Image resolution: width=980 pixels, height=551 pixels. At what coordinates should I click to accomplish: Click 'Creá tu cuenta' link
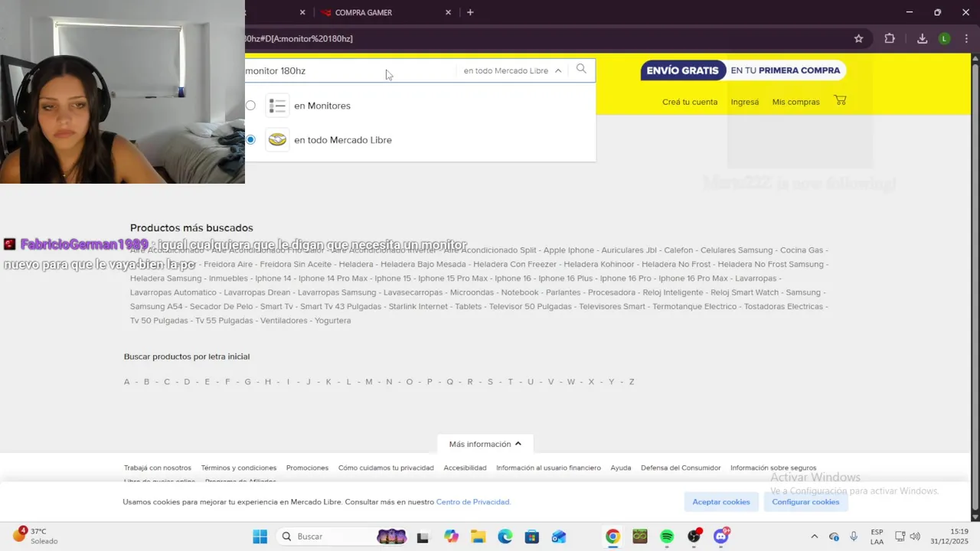point(690,102)
